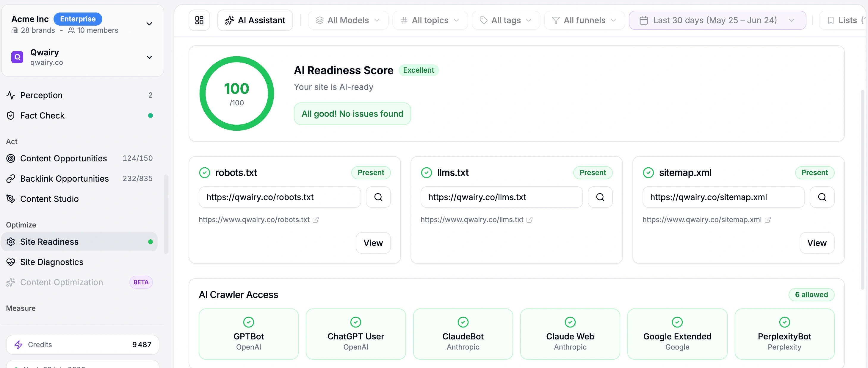Open robots.txt external link icon

(315, 220)
